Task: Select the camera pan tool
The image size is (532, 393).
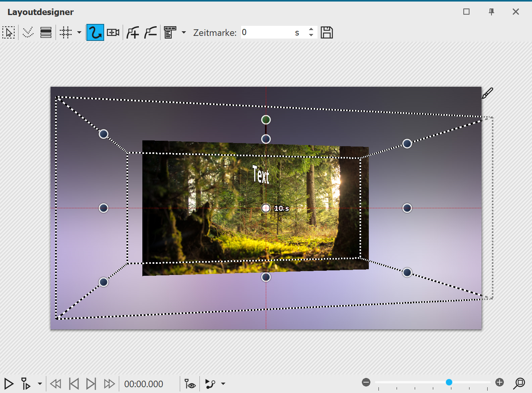Action: (x=112, y=32)
